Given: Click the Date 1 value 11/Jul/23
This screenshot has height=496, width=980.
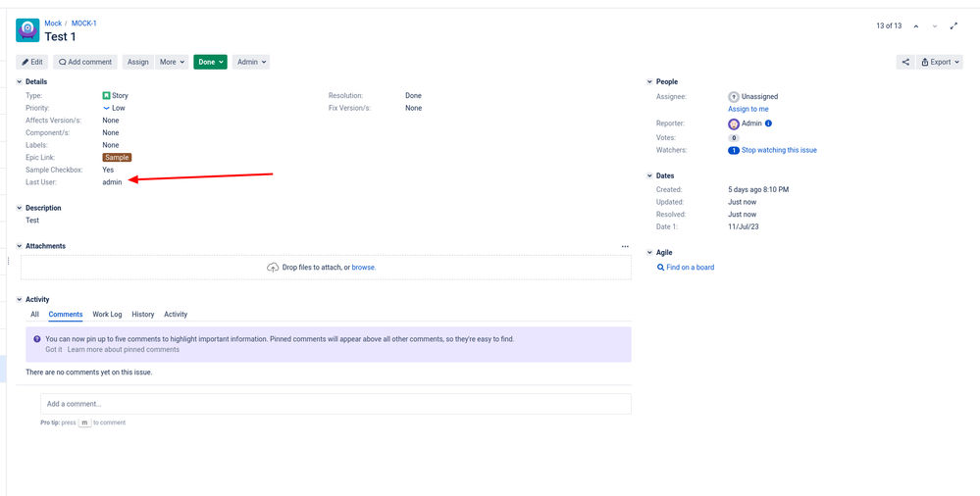Looking at the screenshot, I should (x=744, y=226).
